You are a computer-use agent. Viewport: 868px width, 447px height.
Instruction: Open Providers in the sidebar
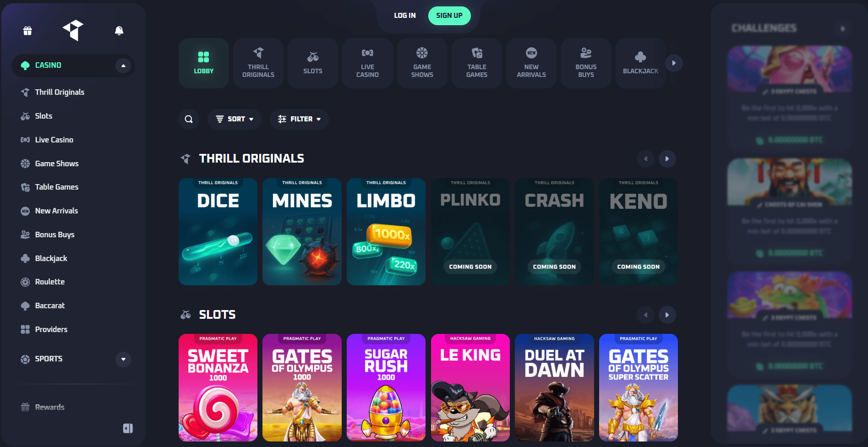[x=44, y=329]
